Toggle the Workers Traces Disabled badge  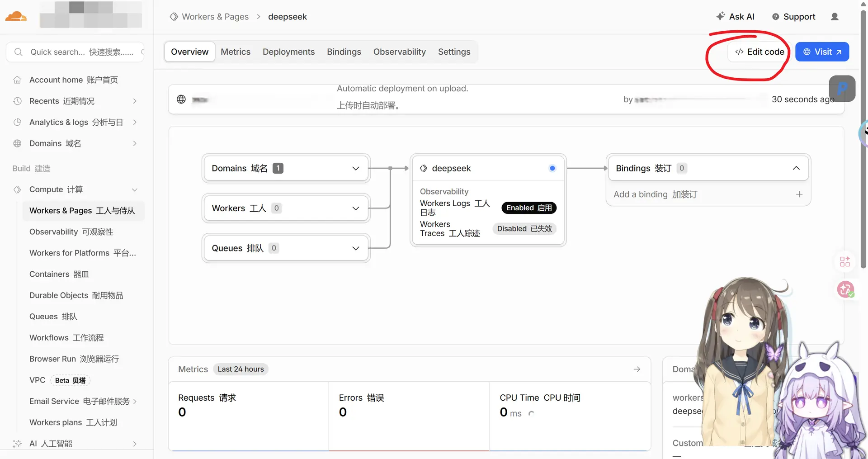click(x=524, y=229)
